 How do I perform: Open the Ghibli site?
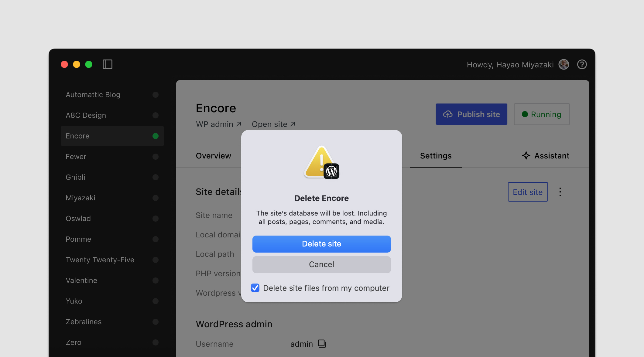pyautogui.click(x=112, y=177)
